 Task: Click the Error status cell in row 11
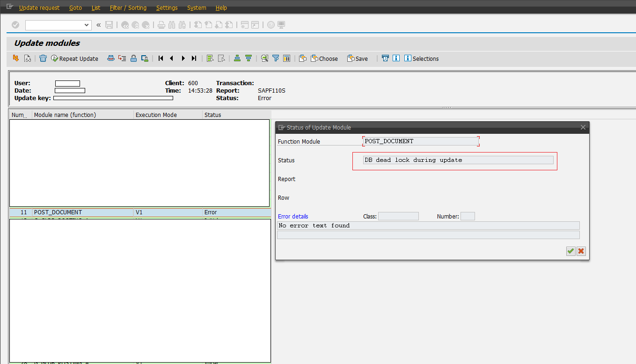pyautogui.click(x=237, y=212)
